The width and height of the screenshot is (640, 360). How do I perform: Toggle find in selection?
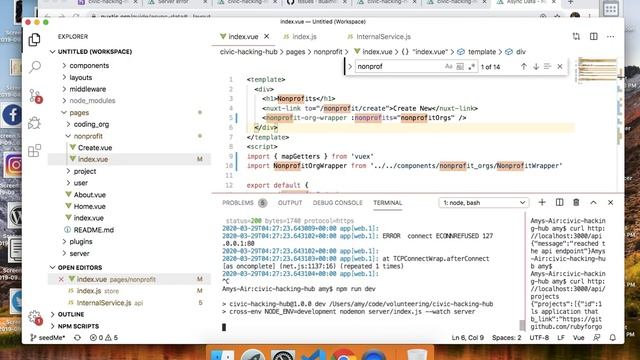point(547,67)
